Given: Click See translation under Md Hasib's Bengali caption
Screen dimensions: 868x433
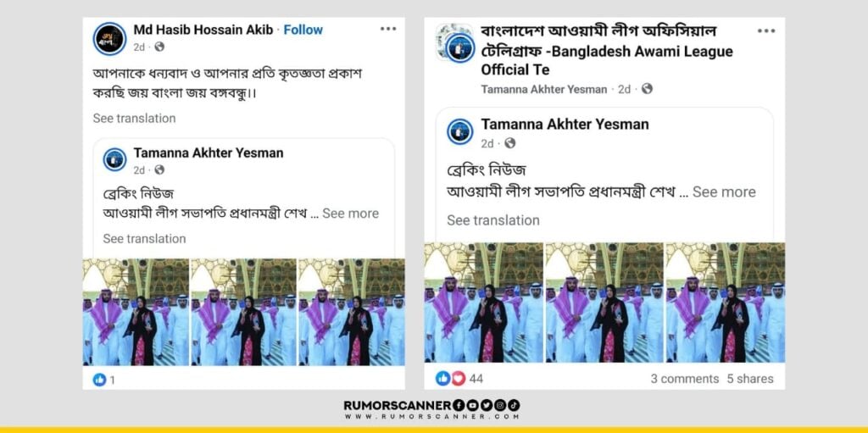Looking at the screenshot, I should [x=134, y=118].
